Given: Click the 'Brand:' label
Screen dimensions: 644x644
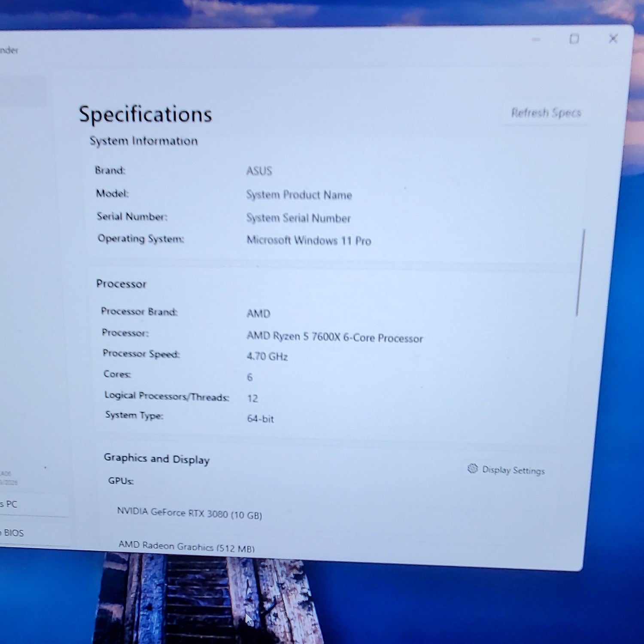Looking at the screenshot, I should 110,170.
